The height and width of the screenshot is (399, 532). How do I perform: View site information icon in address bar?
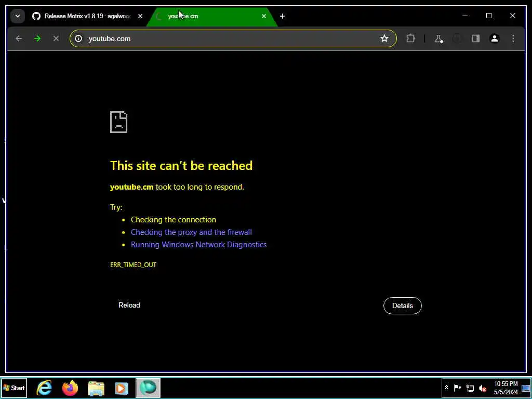(79, 38)
